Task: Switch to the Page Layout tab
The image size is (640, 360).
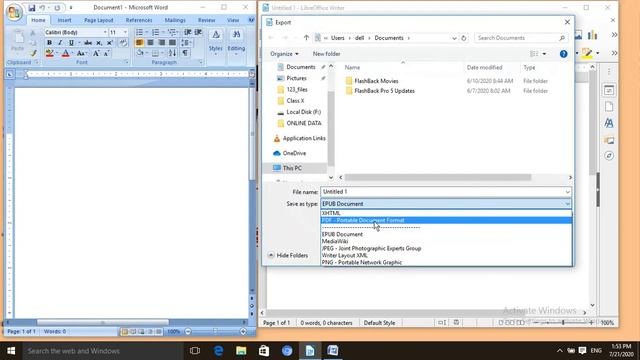Action: (98, 20)
